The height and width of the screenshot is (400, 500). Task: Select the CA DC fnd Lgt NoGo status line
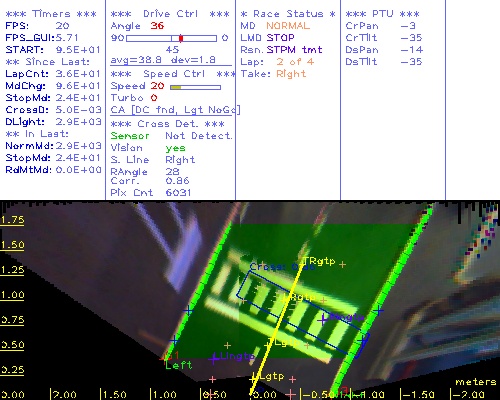coord(175,110)
